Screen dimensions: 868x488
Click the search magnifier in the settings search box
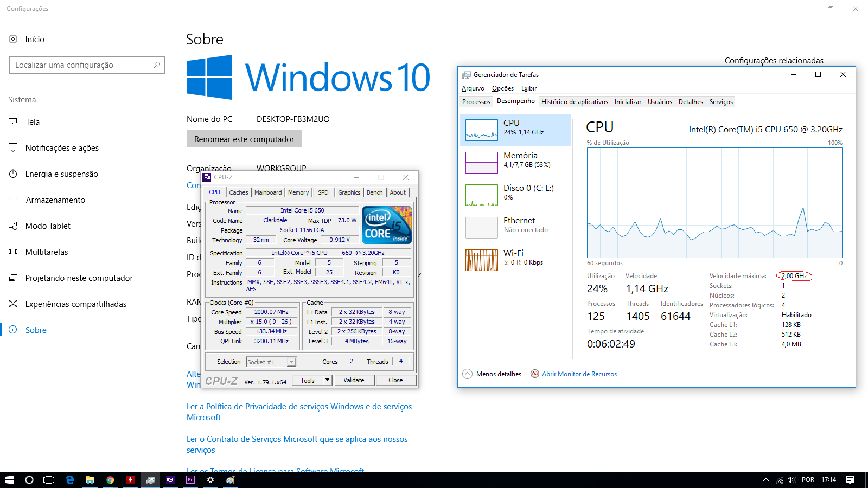pos(157,65)
